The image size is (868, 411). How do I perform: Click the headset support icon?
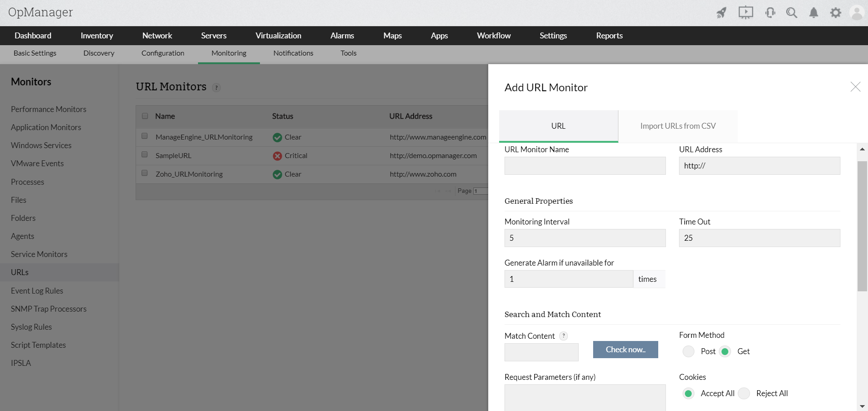pyautogui.click(x=770, y=13)
